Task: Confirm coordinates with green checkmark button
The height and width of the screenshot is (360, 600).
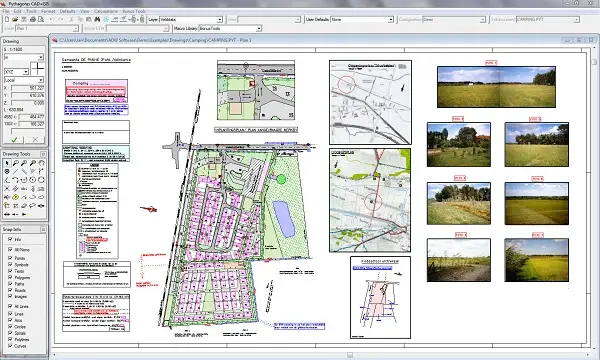Action: point(14,140)
